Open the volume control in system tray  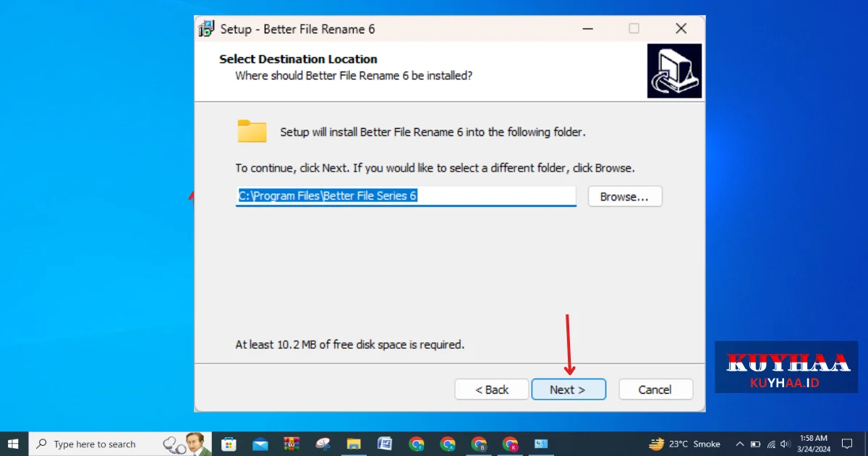coord(785,444)
